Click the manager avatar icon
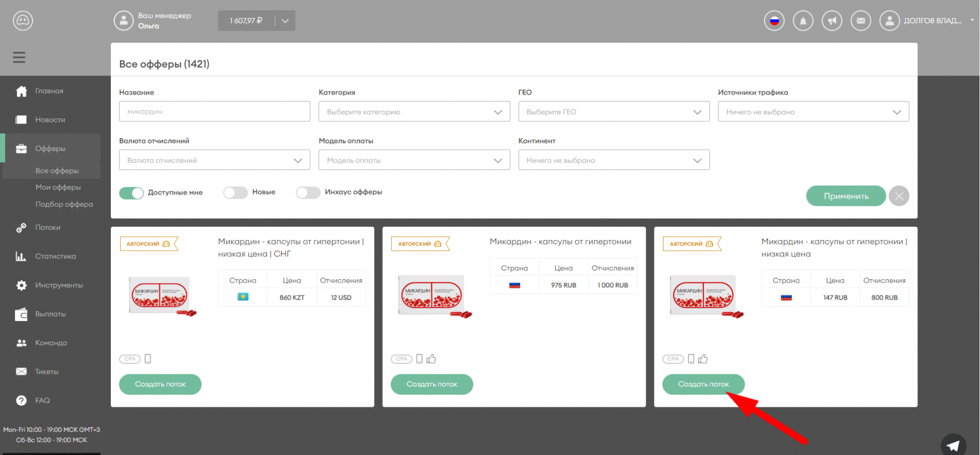Image resolution: width=980 pixels, height=455 pixels. coord(123,21)
